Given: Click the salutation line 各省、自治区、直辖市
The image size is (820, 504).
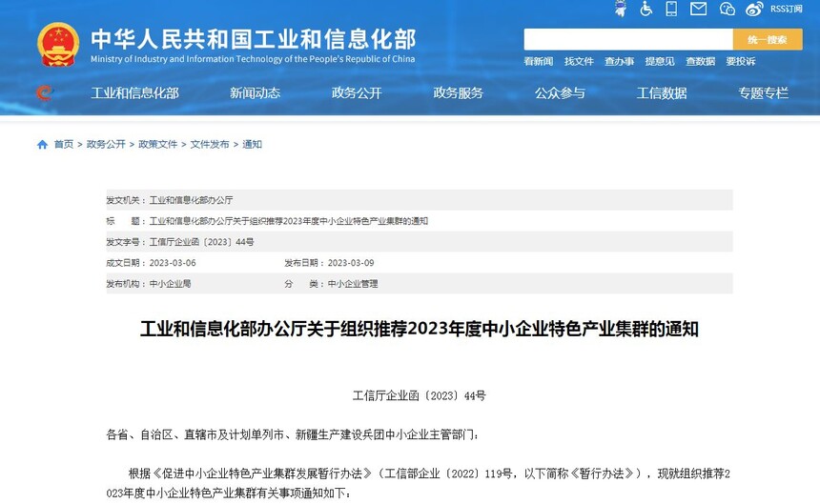Looking at the screenshot, I should (x=292, y=434).
